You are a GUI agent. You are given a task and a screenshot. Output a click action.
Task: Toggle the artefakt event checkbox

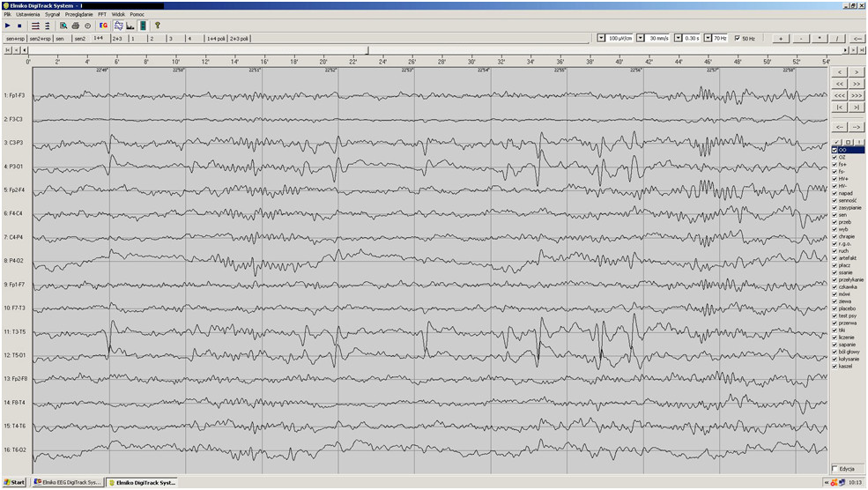[835, 258]
